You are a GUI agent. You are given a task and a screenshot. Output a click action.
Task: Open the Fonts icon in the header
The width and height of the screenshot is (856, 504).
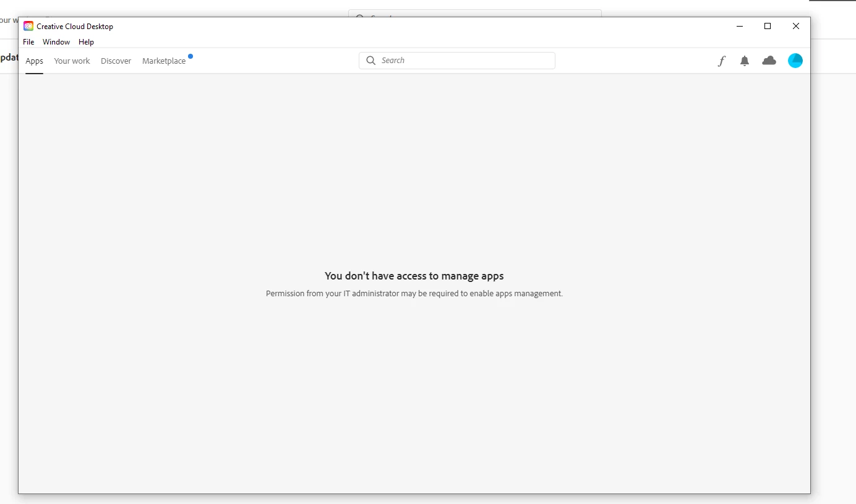click(721, 61)
